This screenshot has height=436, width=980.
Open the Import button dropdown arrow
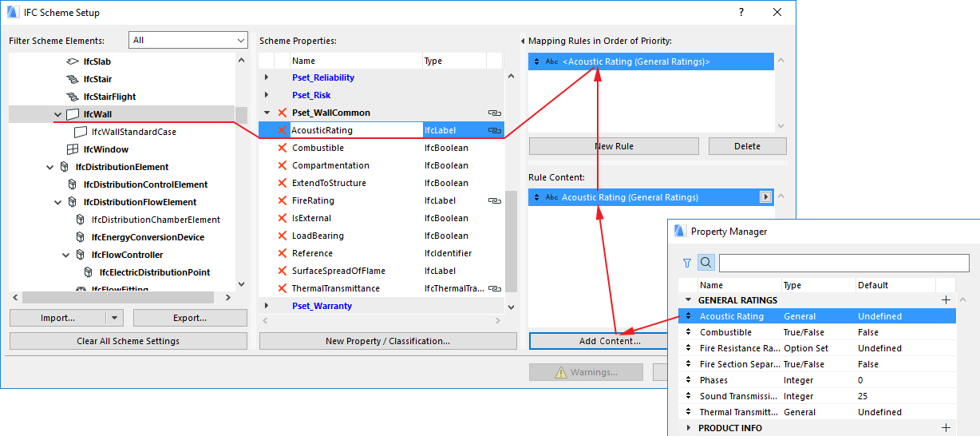[115, 318]
